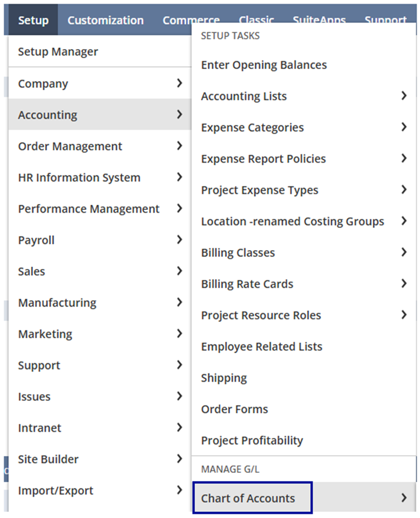Expand Billing Rate Cards chevron
The width and height of the screenshot is (420, 518).
(x=404, y=284)
